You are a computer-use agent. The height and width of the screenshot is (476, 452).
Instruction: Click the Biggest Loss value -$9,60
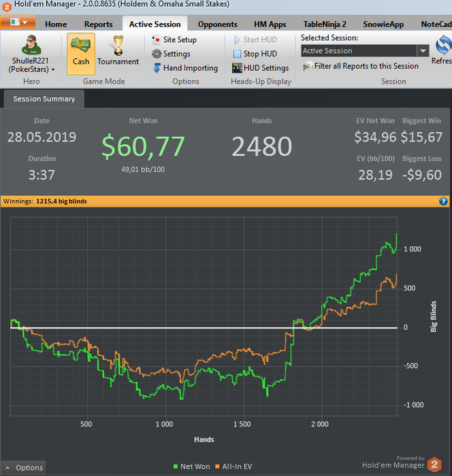click(x=422, y=175)
